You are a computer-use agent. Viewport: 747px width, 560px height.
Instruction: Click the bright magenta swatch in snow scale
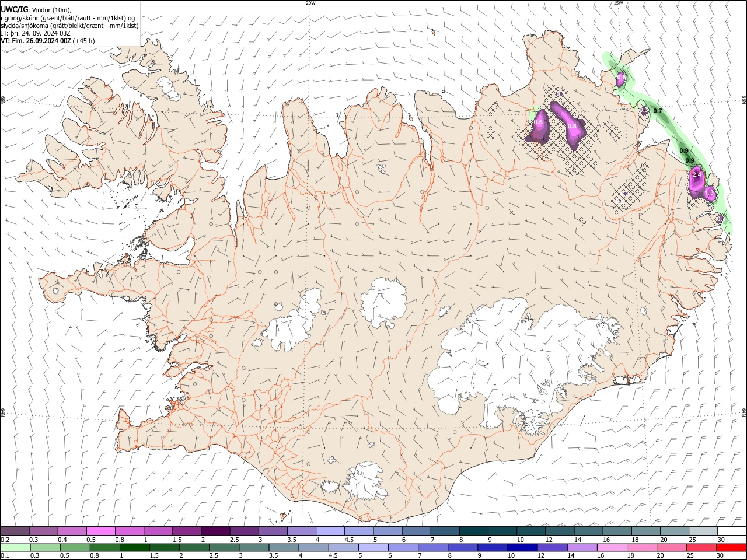(x=101, y=531)
